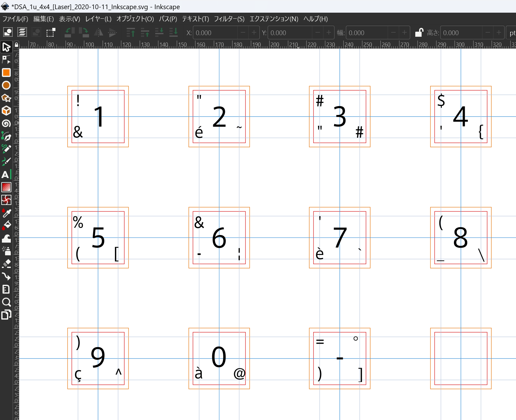Lower selection one step
516x420 pixels.
[159, 32]
